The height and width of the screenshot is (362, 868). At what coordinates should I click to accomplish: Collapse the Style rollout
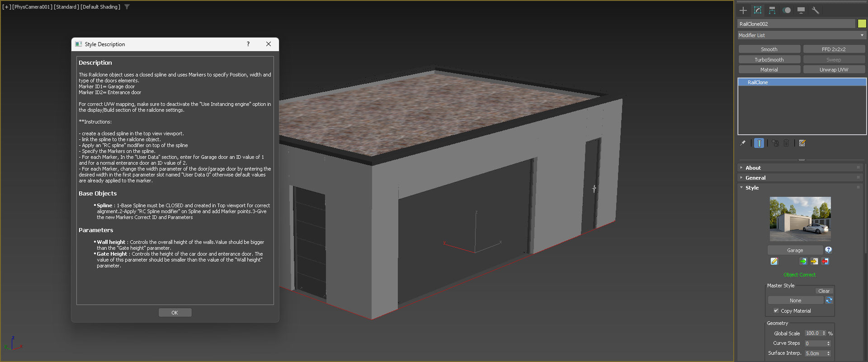tap(752, 188)
